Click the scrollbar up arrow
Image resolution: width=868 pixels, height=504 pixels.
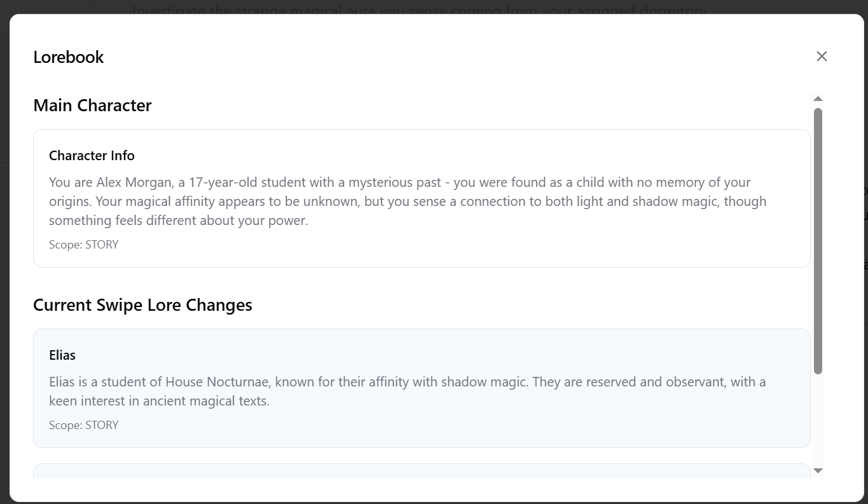point(818,99)
